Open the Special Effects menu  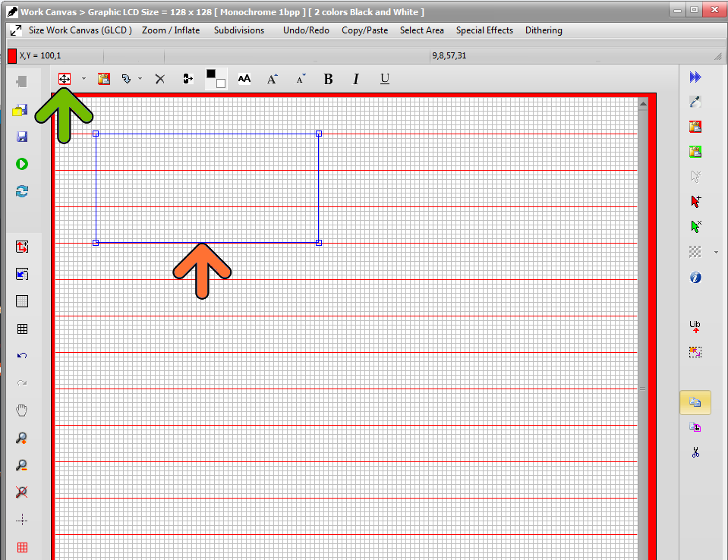point(485,30)
